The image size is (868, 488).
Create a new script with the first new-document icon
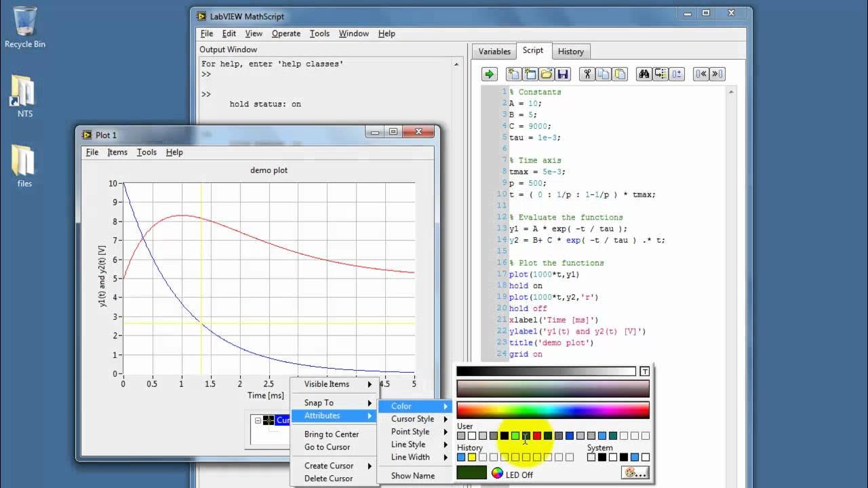(514, 74)
